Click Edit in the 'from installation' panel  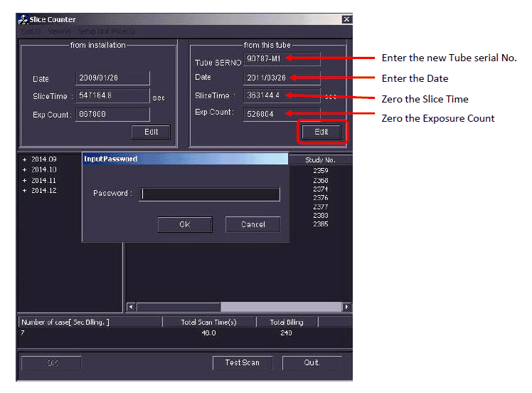tap(151, 132)
